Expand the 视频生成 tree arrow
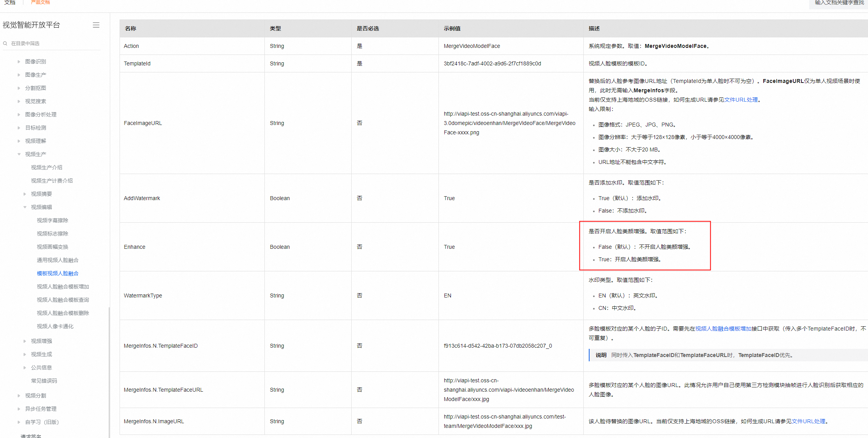Screen dimensions: 868x438 point(25,354)
